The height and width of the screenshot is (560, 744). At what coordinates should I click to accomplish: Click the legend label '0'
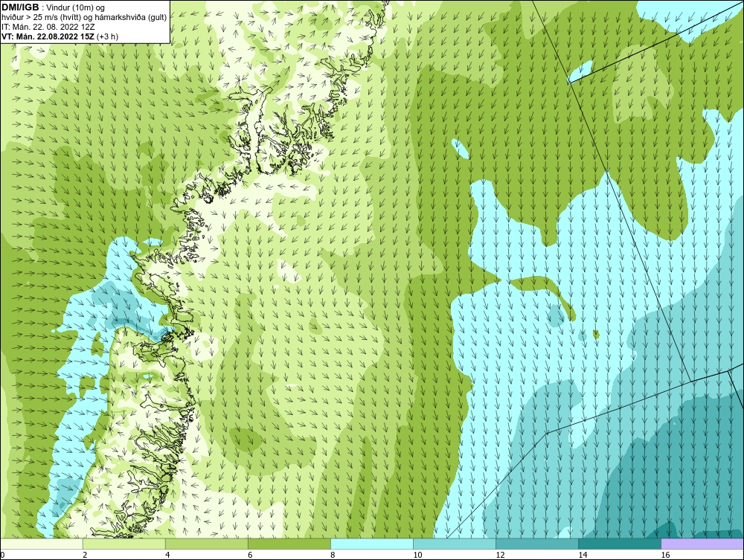point(2,555)
